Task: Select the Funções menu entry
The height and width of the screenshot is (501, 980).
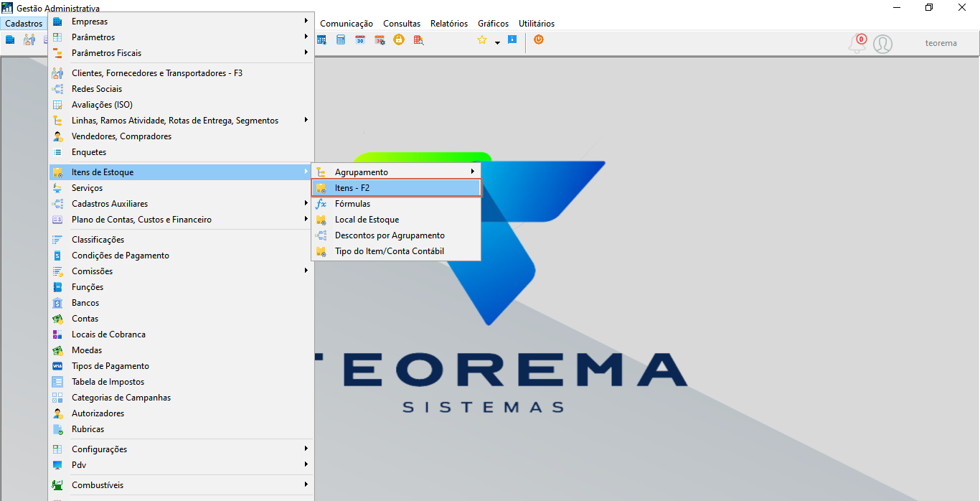Action: pos(181,287)
